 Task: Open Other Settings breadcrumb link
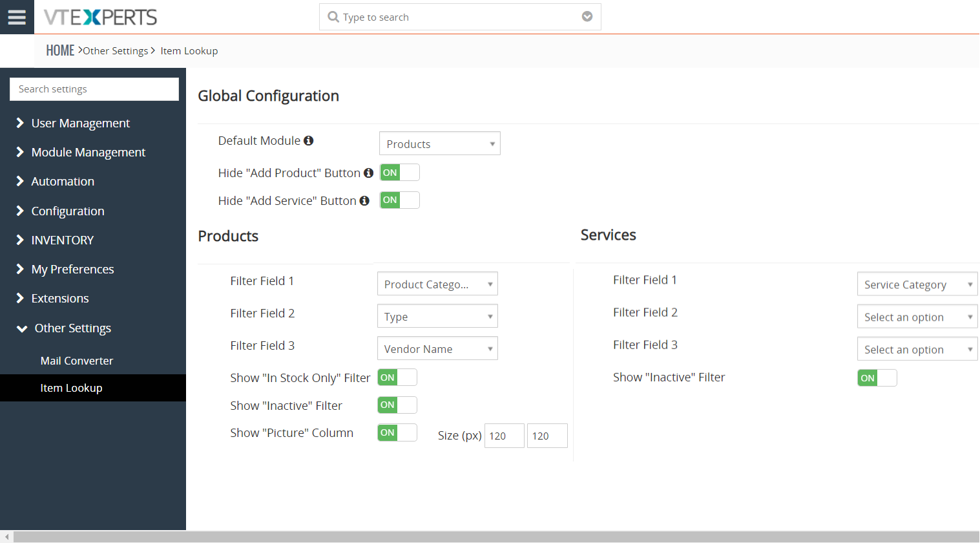(116, 51)
